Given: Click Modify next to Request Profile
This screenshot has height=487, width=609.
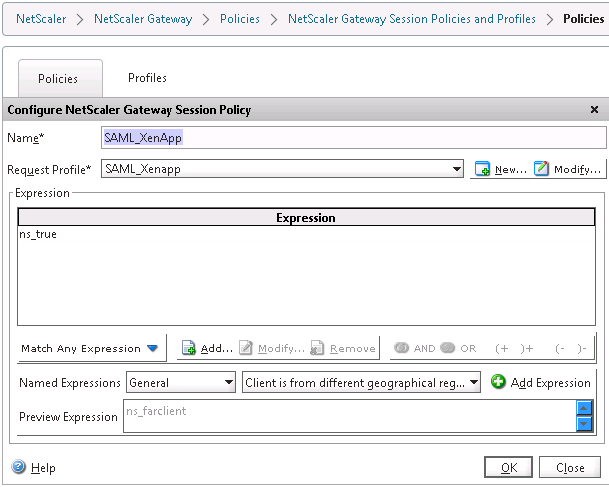Looking at the screenshot, I should click(568, 169).
